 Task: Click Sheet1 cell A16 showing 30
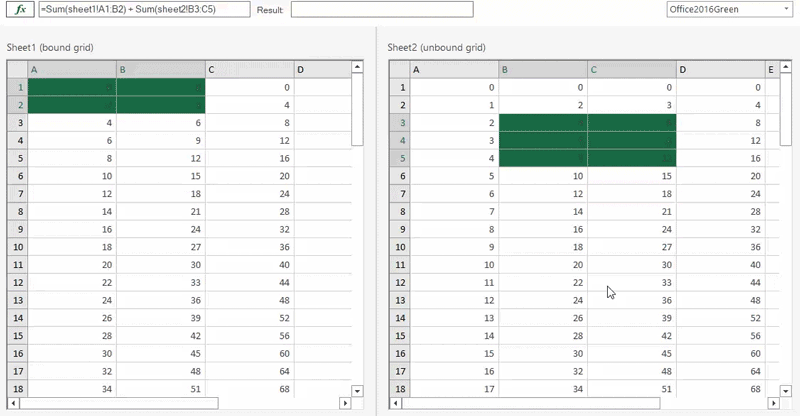tap(72, 354)
